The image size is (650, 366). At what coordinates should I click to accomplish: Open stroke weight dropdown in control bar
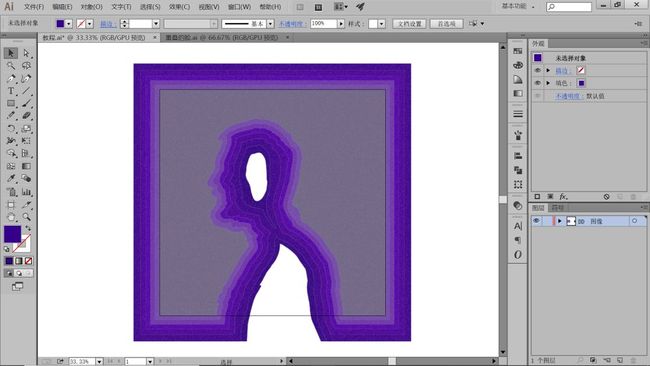tap(156, 24)
